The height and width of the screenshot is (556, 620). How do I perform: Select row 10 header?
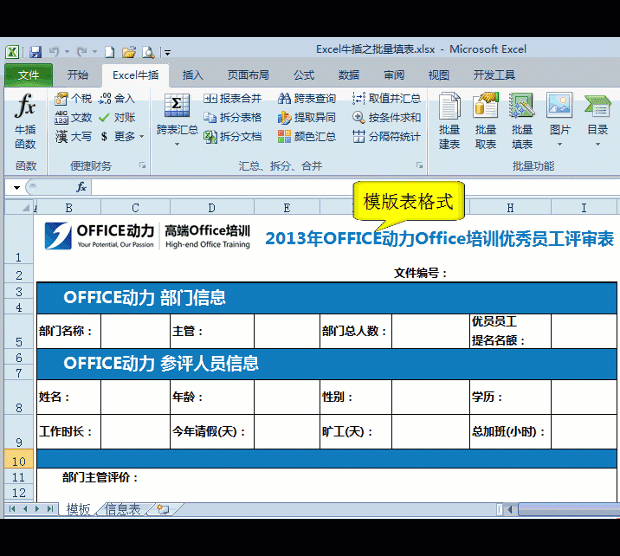(x=19, y=461)
